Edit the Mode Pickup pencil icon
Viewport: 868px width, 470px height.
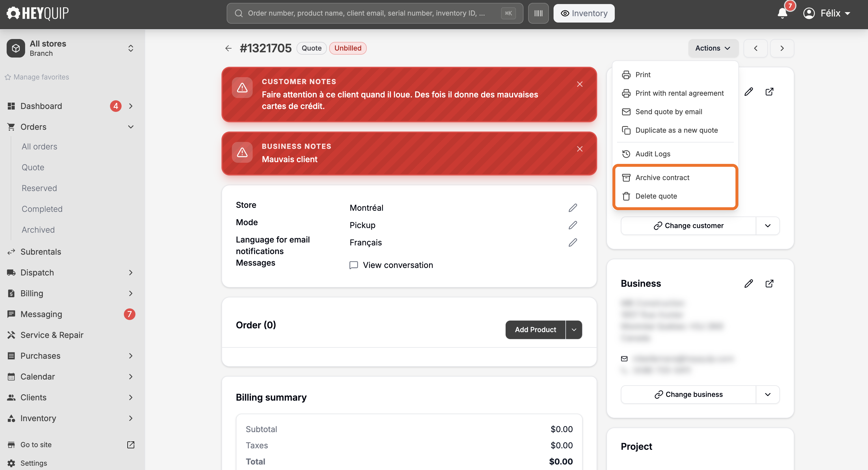coord(573,225)
